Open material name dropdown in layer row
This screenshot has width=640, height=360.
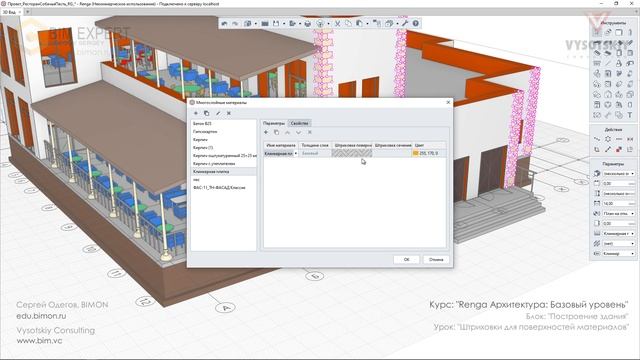296,153
